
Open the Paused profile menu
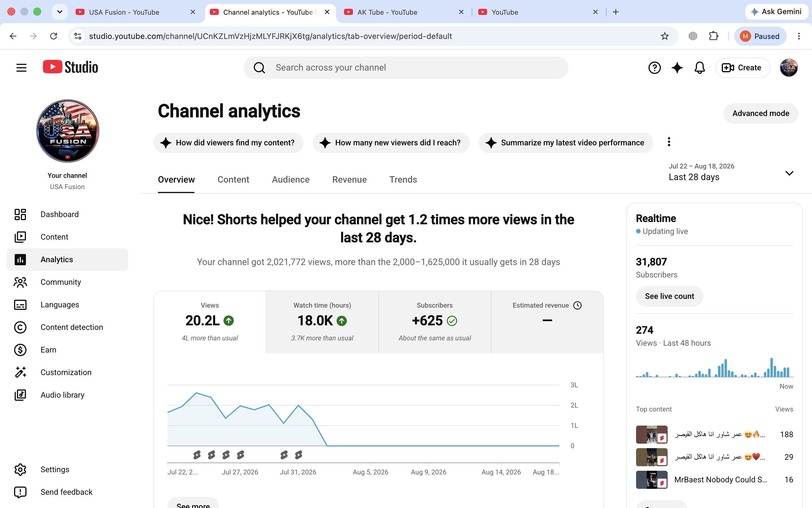coord(760,36)
